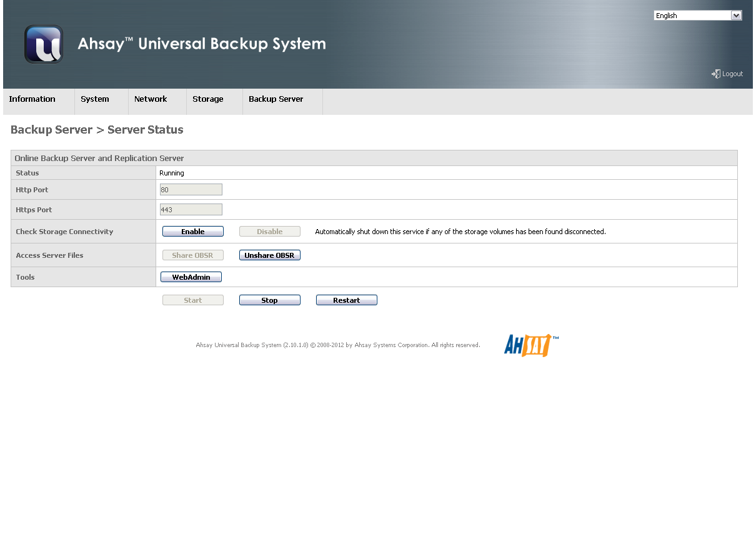Open the Network menu

(x=151, y=99)
